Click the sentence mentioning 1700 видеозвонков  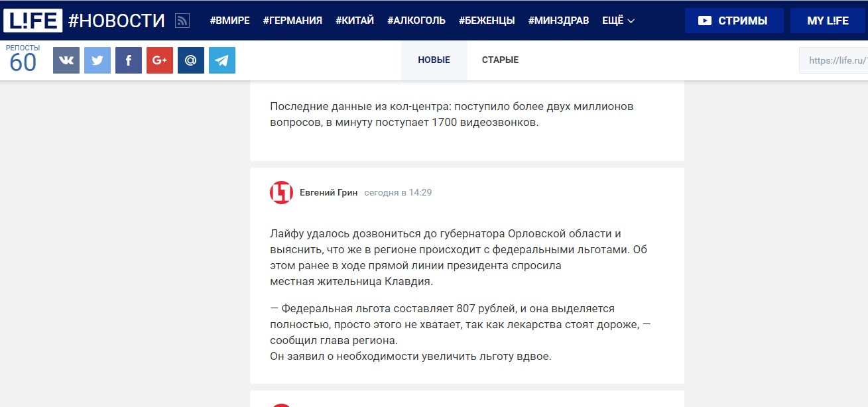point(452,115)
